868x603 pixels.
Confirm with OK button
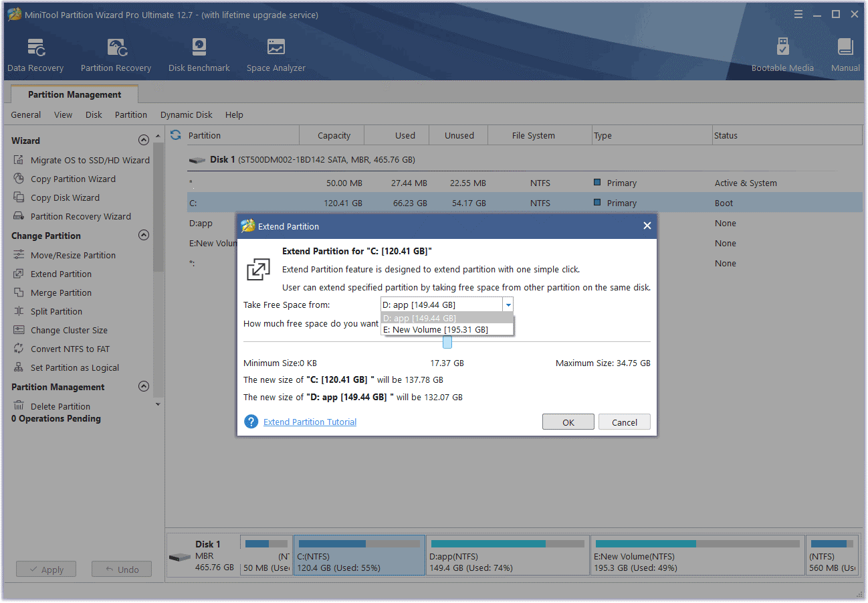tap(568, 422)
